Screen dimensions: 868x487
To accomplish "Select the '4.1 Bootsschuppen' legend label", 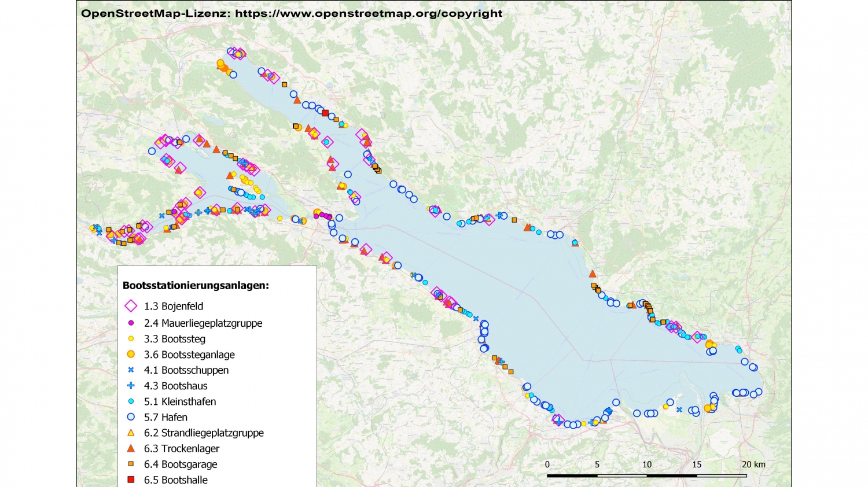I will (186, 370).
